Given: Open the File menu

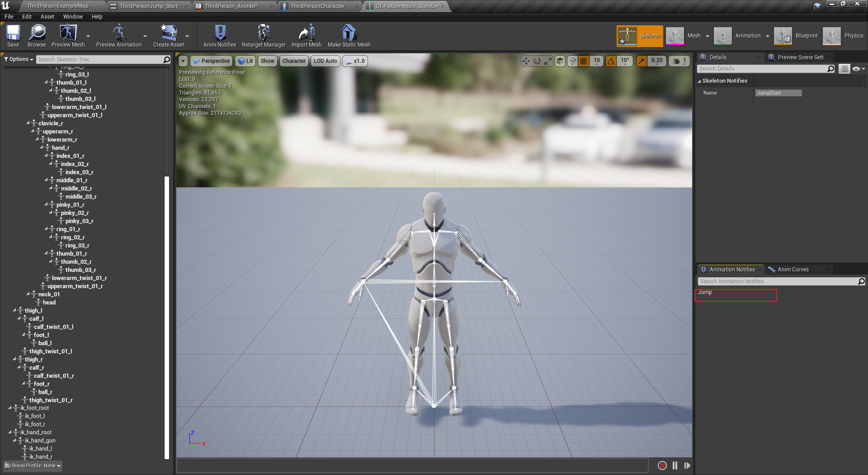Looking at the screenshot, I should tap(9, 17).
